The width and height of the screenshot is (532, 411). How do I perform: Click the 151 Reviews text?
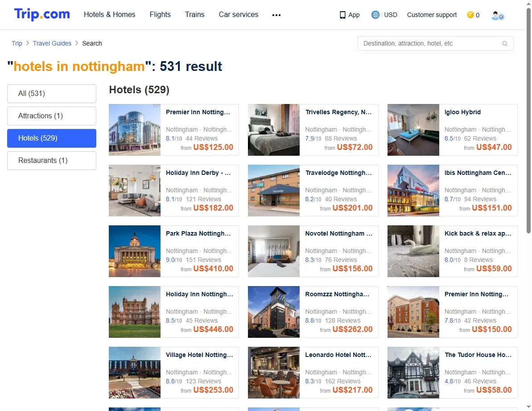pos(203,260)
